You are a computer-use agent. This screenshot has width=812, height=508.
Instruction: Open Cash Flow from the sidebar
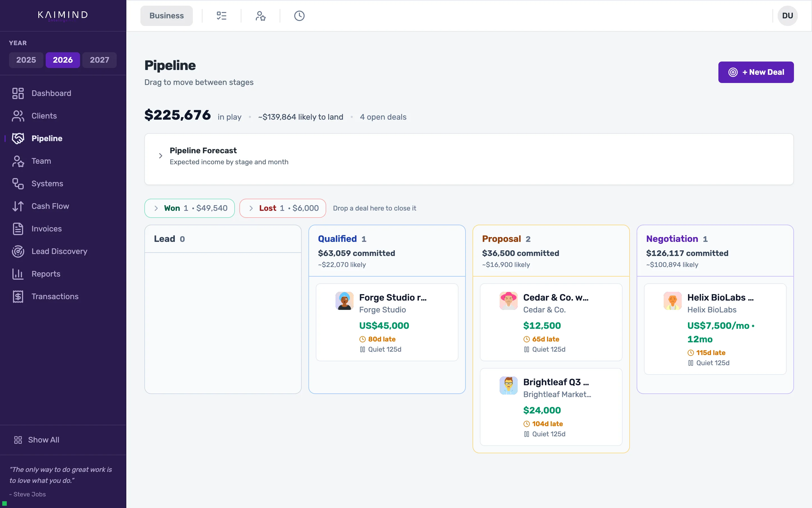coord(50,206)
